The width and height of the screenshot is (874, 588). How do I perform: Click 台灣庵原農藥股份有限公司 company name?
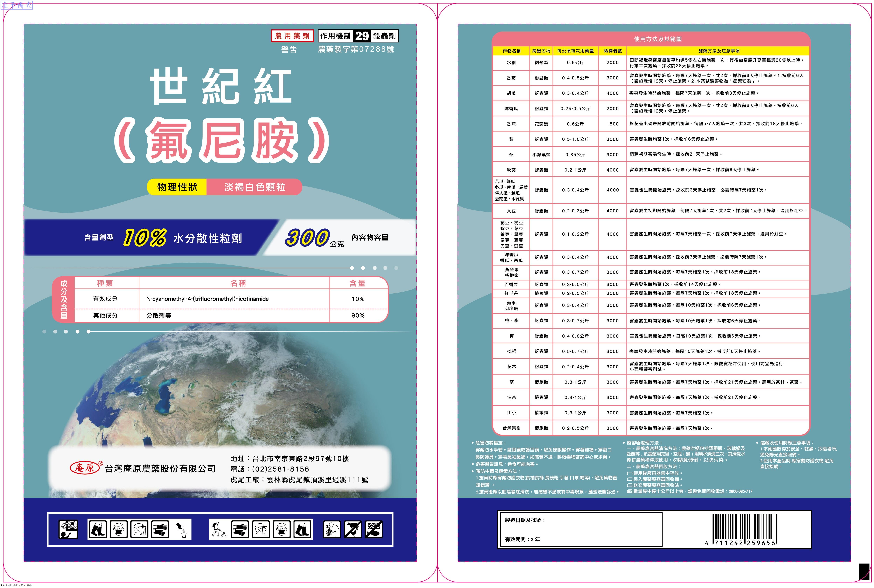[160, 469]
